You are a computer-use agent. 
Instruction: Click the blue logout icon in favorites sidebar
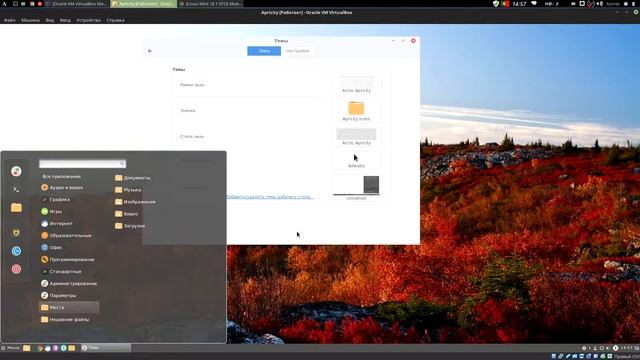(16, 251)
